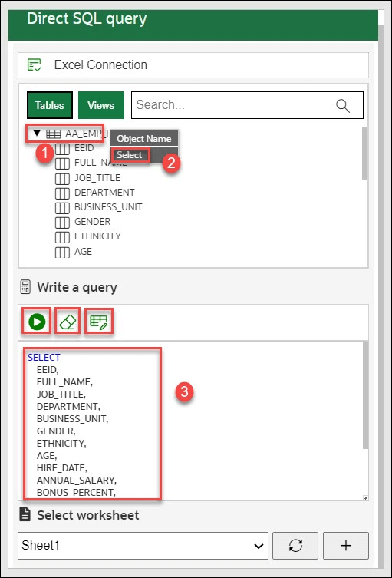Run the query with the green play icon
The height and width of the screenshot is (578, 392).
(x=37, y=322)
